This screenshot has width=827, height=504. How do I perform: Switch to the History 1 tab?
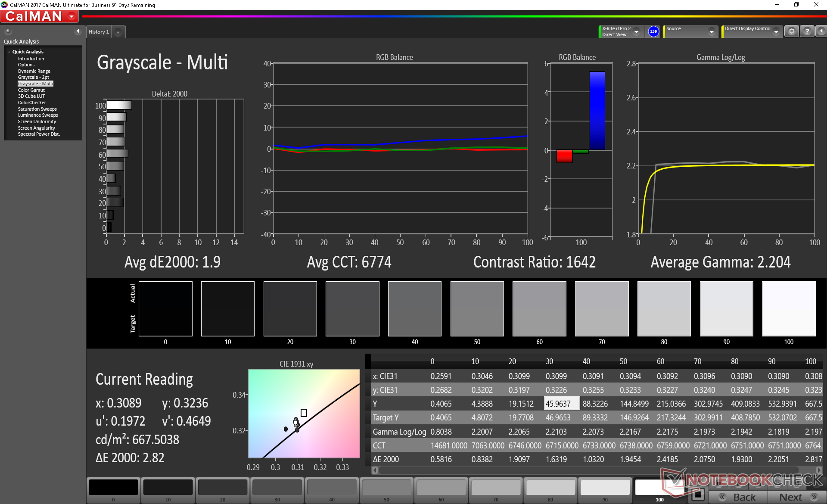pos(99,32)
